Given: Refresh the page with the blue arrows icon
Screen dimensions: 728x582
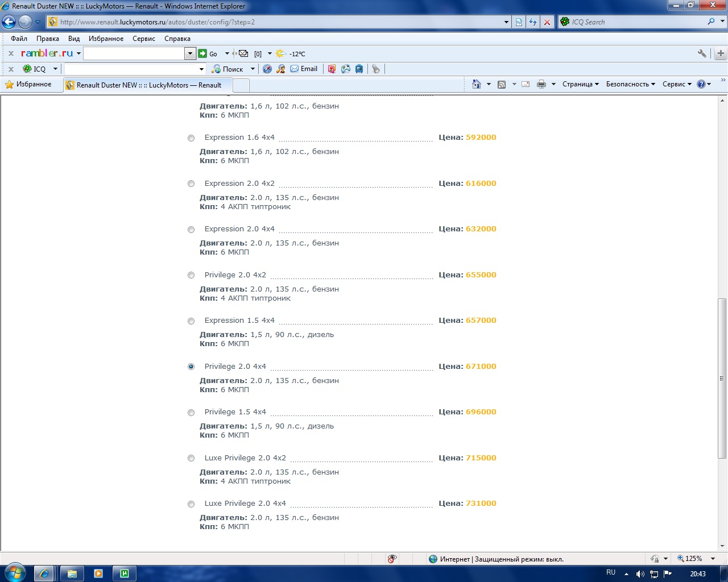Looking at the screenshot, I should (x=533, y=22).
